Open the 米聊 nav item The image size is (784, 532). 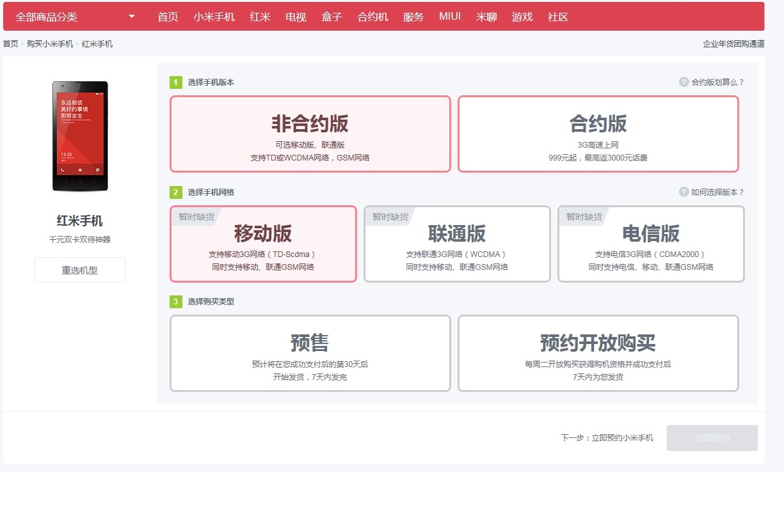(x=486, y=17)
